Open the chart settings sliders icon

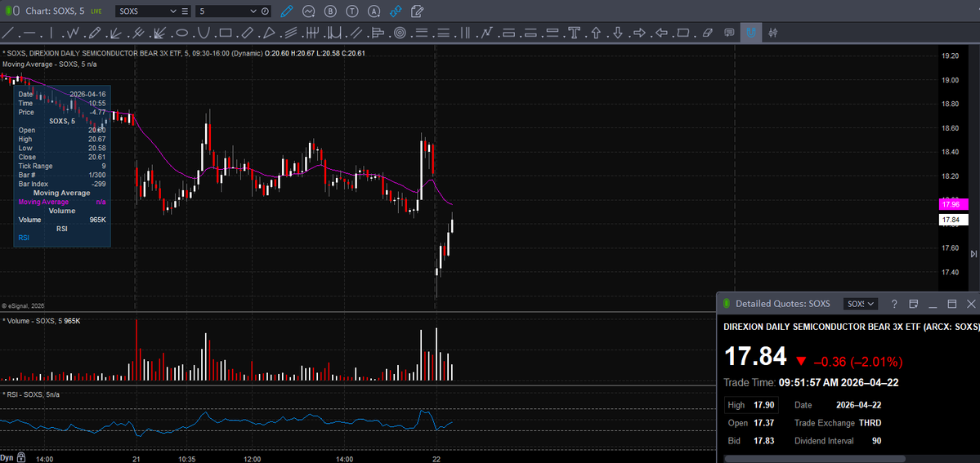[773, 33]
